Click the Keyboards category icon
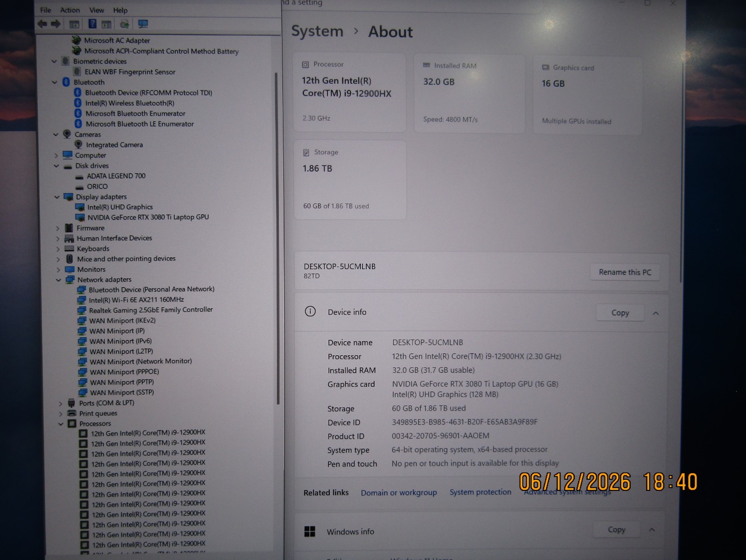 coord(69,249)
